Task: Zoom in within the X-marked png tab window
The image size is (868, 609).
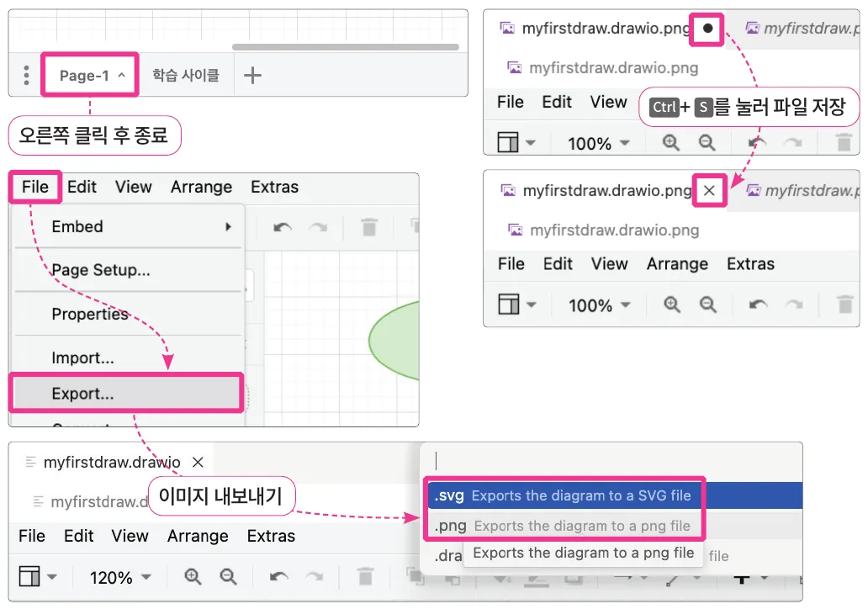Action: coord(672,304)
